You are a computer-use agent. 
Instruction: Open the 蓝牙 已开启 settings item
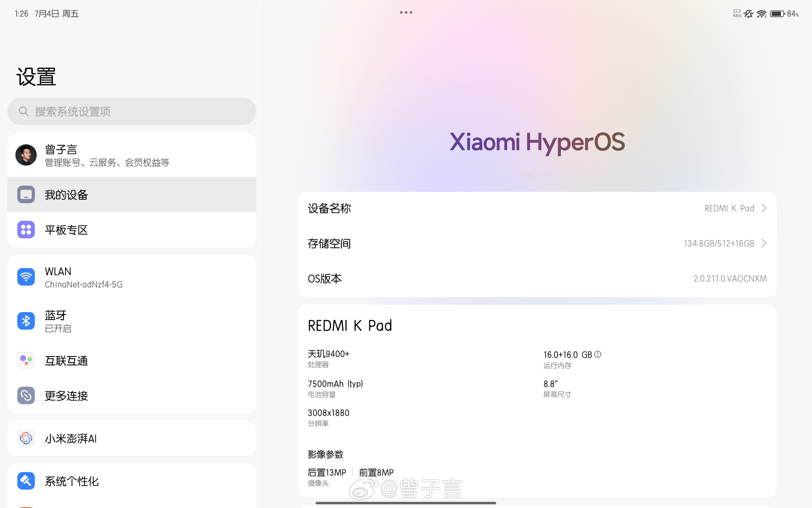tap(131, 321)
